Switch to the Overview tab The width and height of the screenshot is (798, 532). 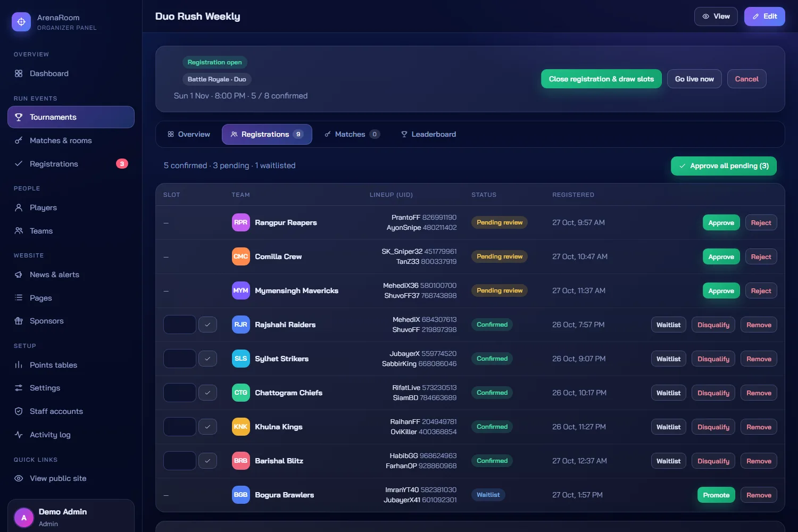(x=189, y=134)
